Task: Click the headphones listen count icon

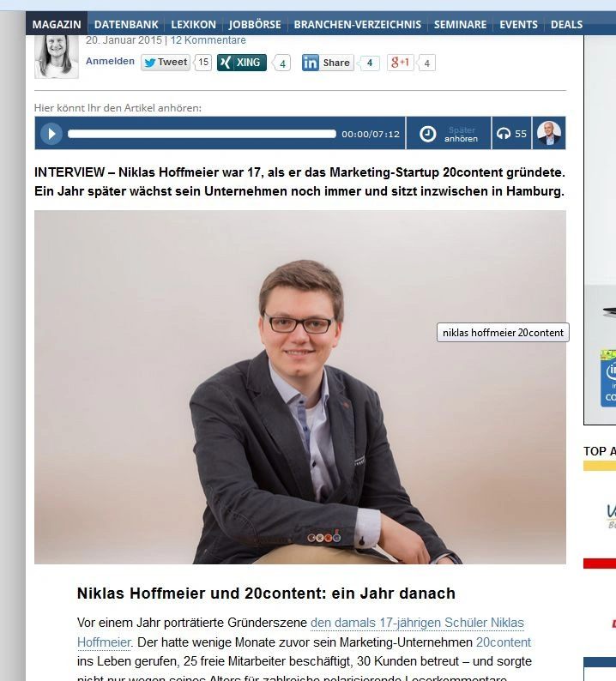Action: click(x=504, y=134)
